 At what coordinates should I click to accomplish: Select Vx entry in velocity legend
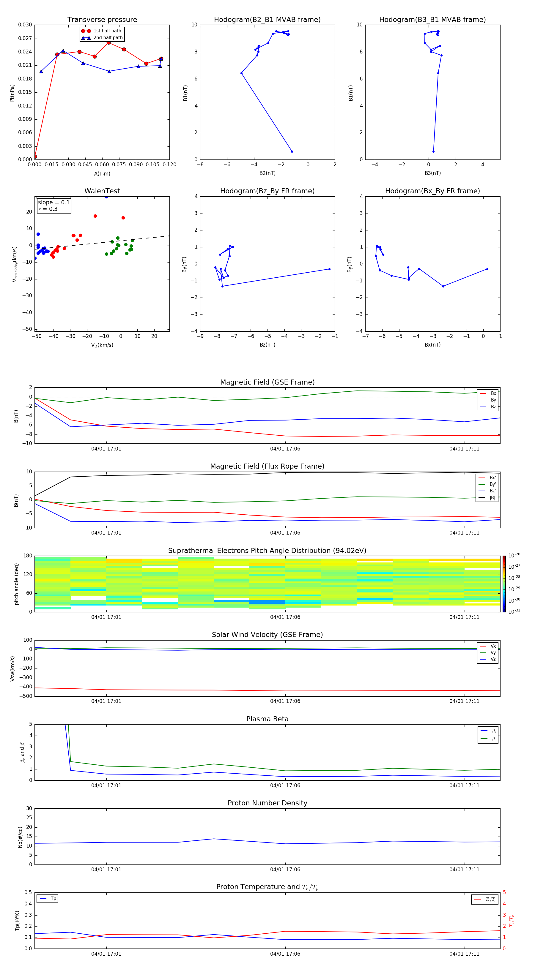pos(488,646)
